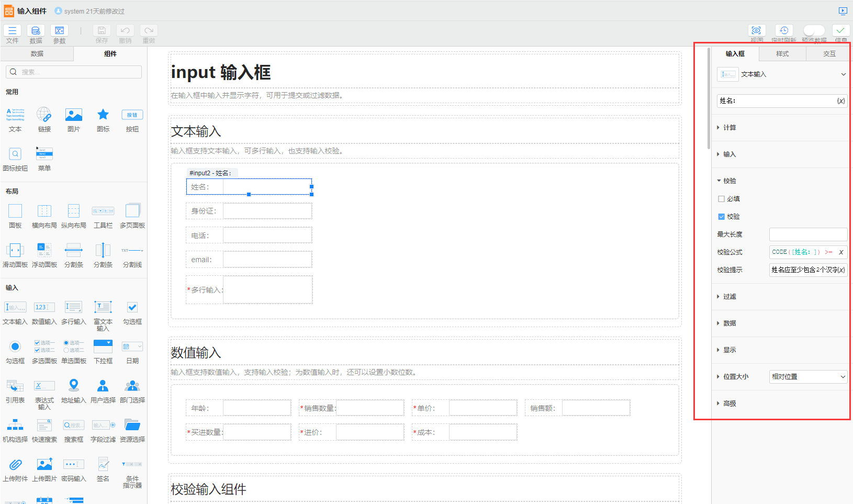Click the 定时刷新 clock icon

click(783, 30)
